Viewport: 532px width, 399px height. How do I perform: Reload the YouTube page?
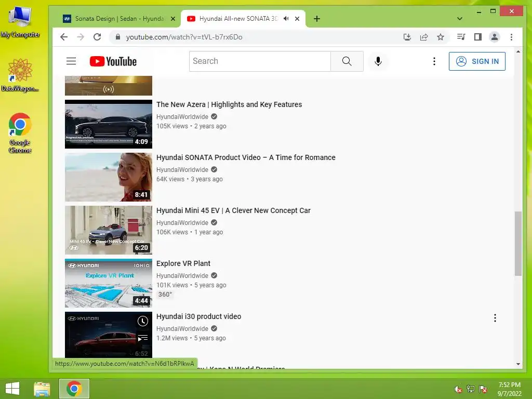coord(97,37)
